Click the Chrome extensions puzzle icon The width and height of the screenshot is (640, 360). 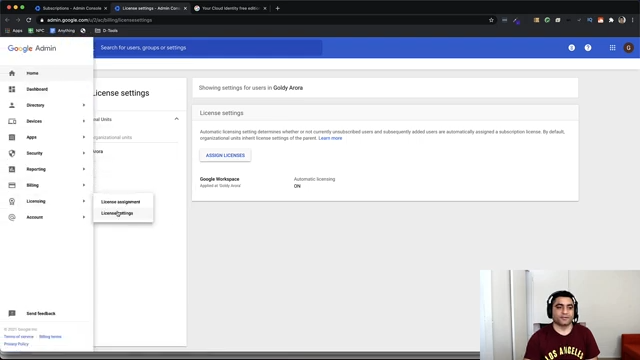611,20
